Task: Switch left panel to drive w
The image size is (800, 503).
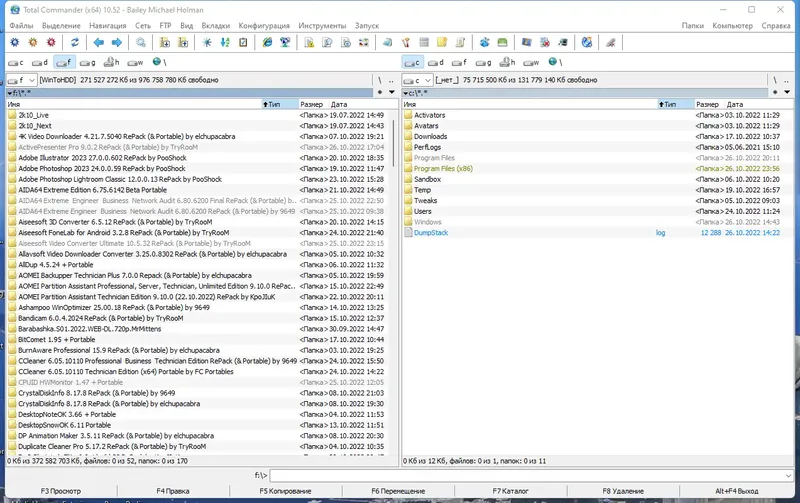Action: coord(135,62)
